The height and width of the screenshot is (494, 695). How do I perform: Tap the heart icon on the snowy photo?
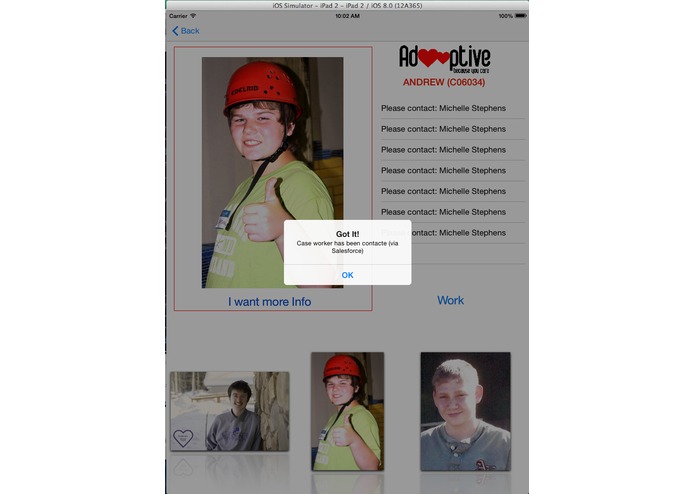click(183, 438)
